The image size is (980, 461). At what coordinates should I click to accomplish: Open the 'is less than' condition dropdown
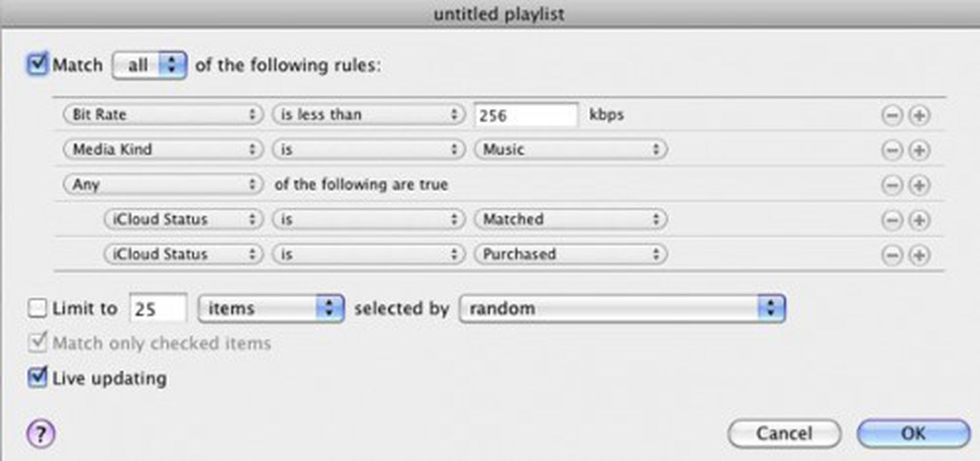pos(367,114)
